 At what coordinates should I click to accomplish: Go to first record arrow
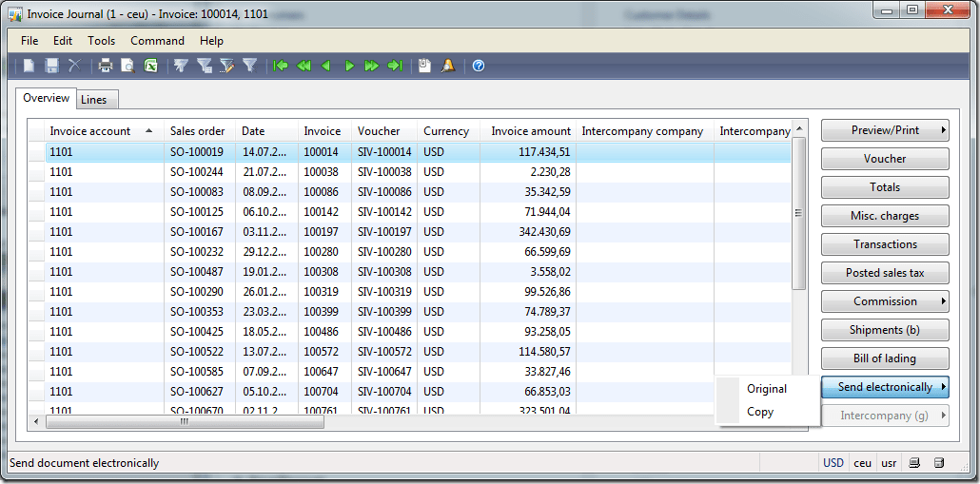click(281, 66)
